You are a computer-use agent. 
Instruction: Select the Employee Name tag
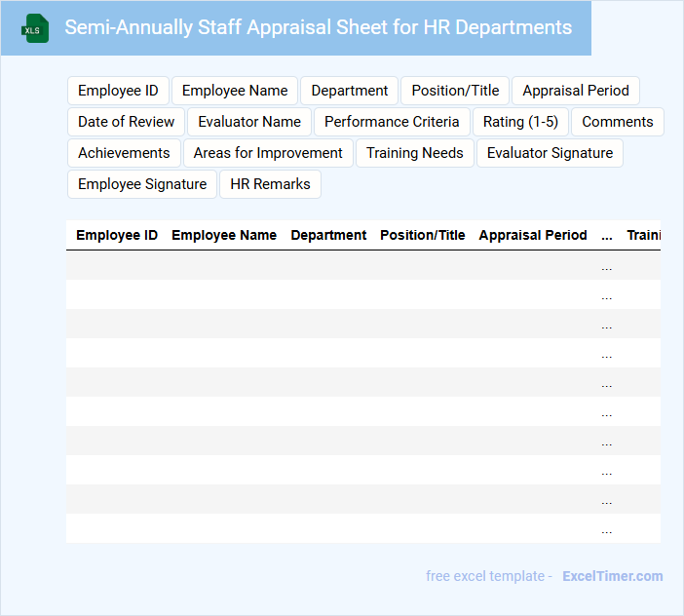pos(235,91)
